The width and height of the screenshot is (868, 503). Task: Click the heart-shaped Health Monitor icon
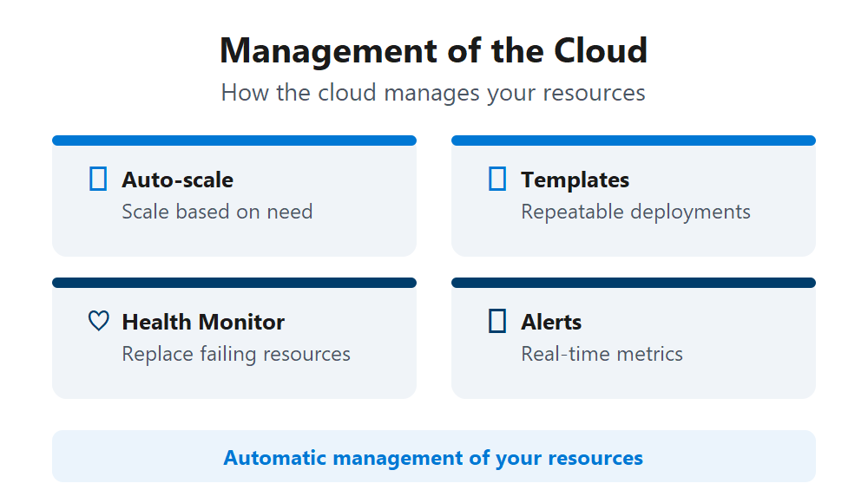[98, 321]
